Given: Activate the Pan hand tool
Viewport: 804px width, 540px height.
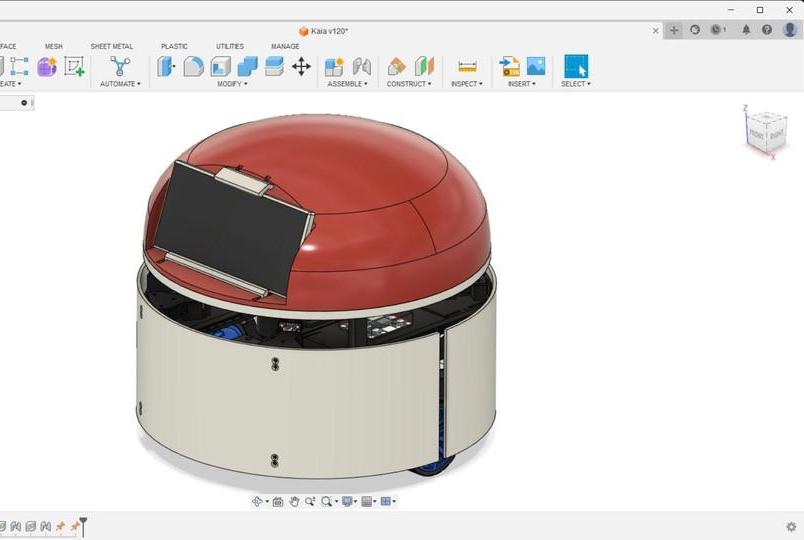Looking at the screenshot, I should [294, 502].
